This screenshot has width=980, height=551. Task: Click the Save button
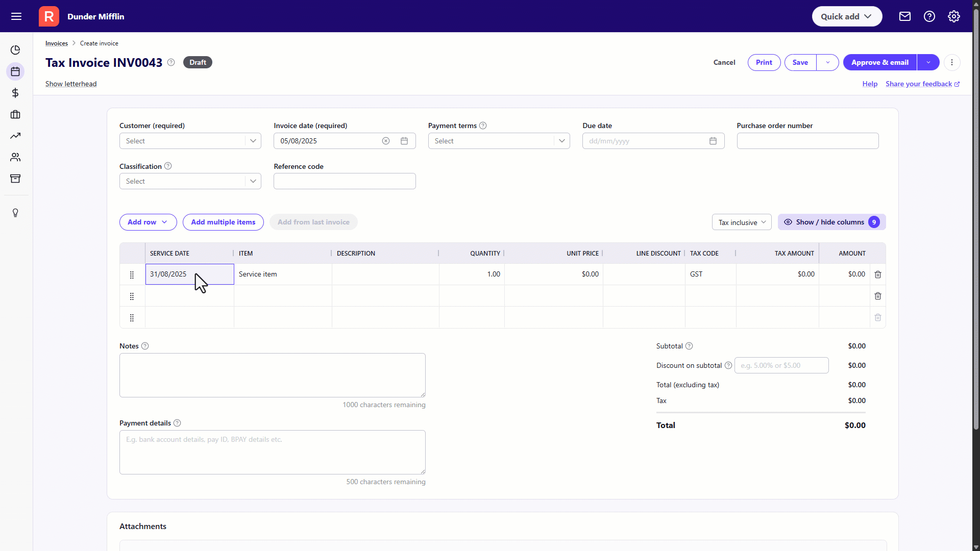pyautogui.click(x=800, y=62)
